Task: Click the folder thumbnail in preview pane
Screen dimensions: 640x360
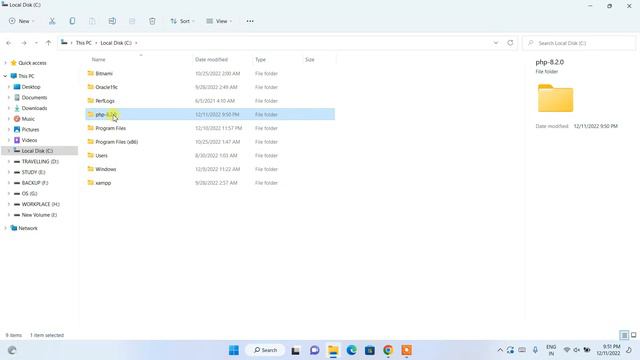Action: [556, 98]
